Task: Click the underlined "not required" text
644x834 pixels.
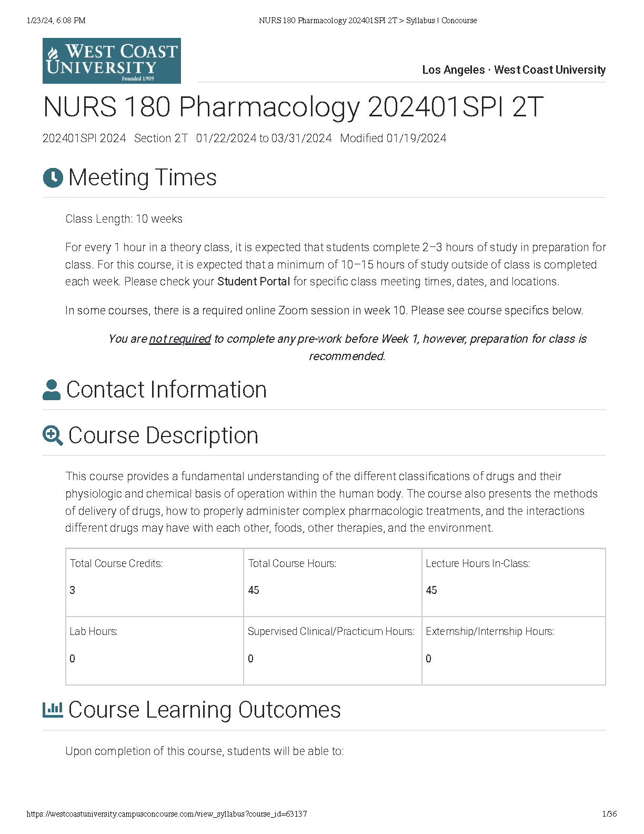Action: click(180, 339)
